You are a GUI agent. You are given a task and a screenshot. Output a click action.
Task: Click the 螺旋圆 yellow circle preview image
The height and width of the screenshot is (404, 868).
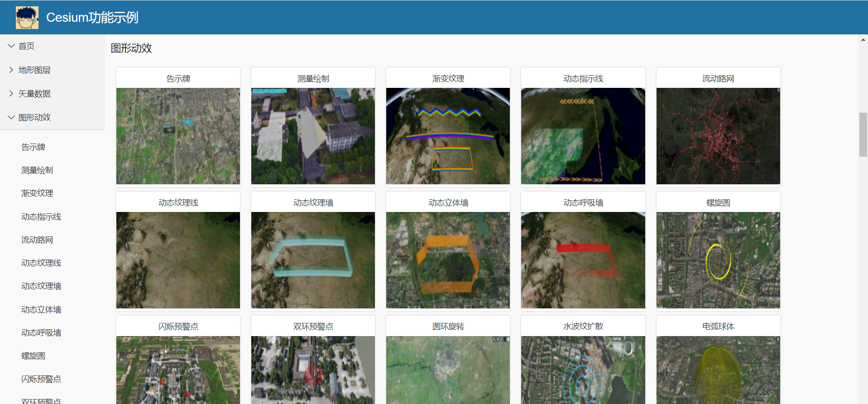718,260
